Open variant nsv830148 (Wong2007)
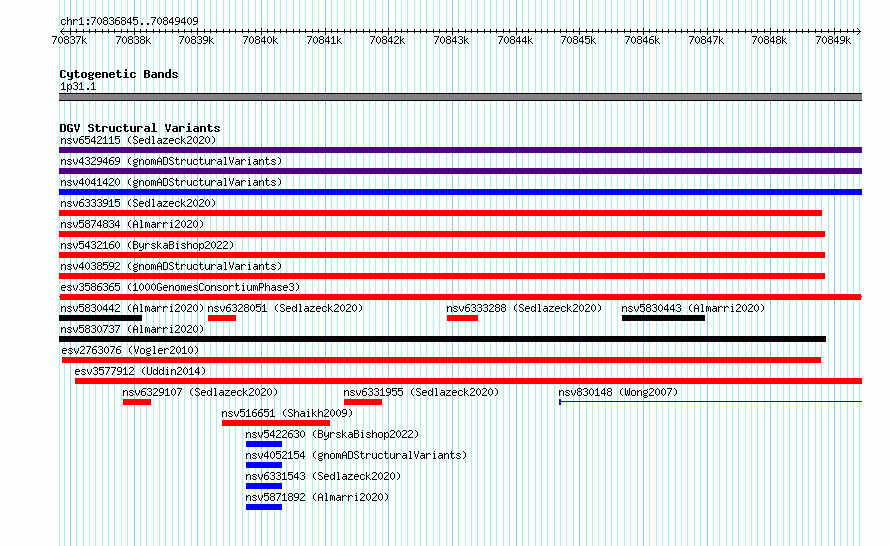The height and width of the screenshot is (546, 890). [x=618, y=392]
